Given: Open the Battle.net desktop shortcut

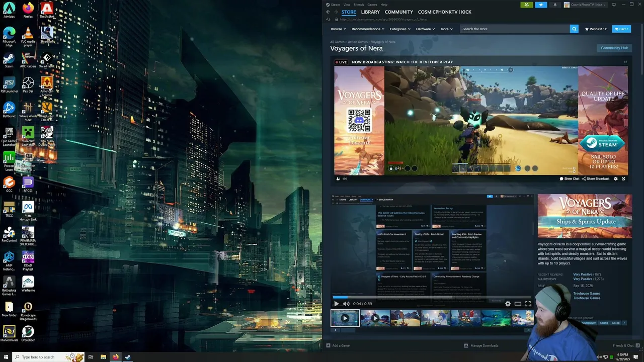Looking at the screenshot, I should 9,110.
